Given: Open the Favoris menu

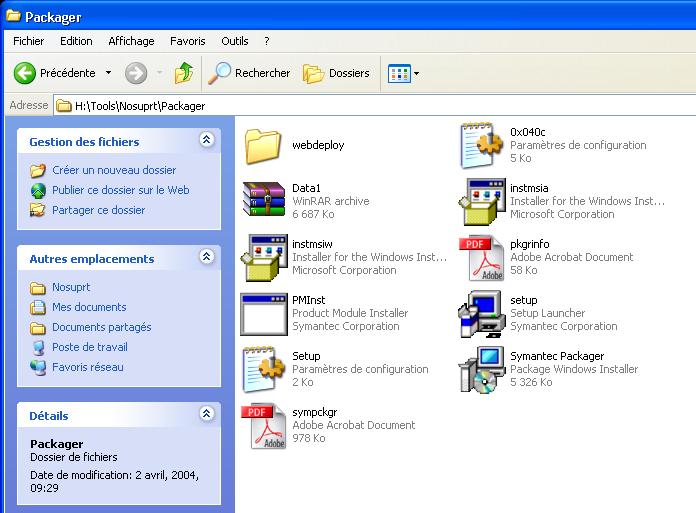Looking at the screenshot, I should [x=188, y=41].
